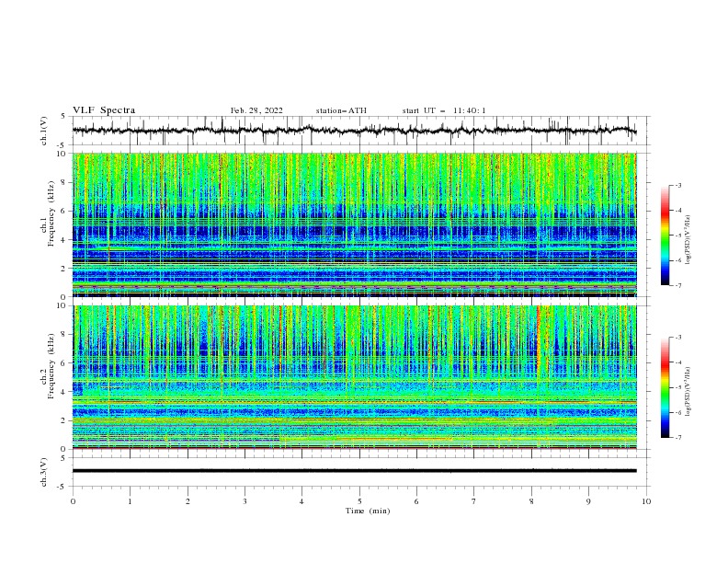Click the "6" kHz tick of ch.1 axis
Image resolution: width=728 pixels, height=563 pixels.
(x=65, y=211)
